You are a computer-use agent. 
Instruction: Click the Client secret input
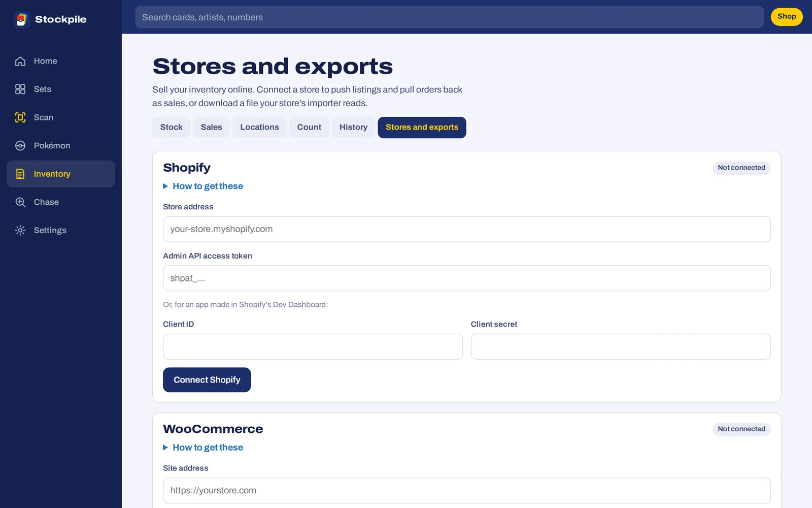pos(621,346)
